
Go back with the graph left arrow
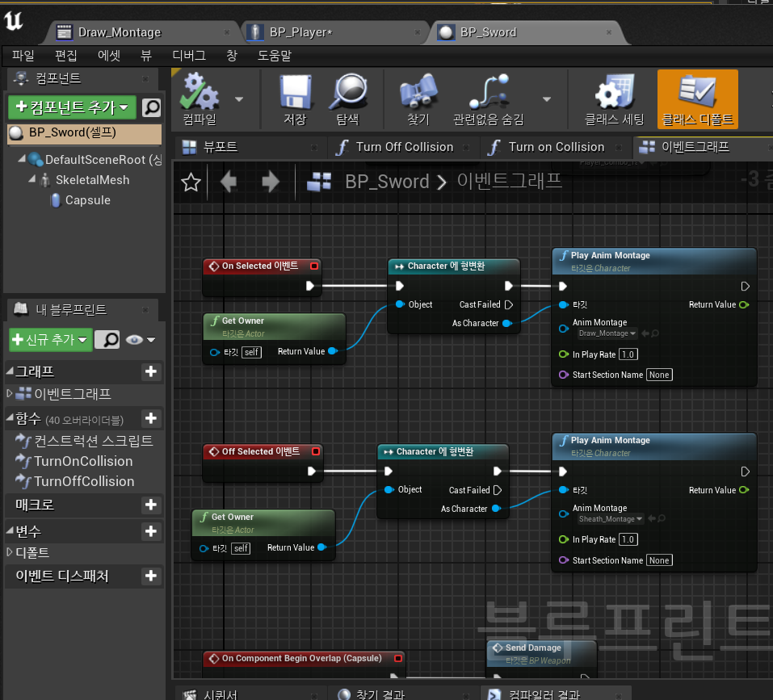(x=229, y=182)
